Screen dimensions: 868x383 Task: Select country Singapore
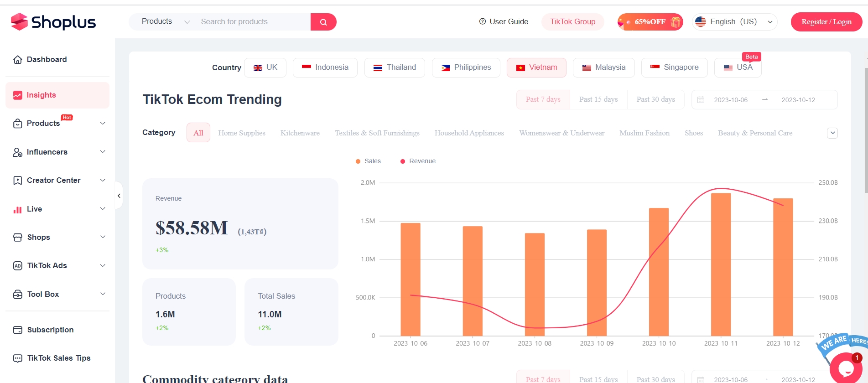click(x=675, y=67)
